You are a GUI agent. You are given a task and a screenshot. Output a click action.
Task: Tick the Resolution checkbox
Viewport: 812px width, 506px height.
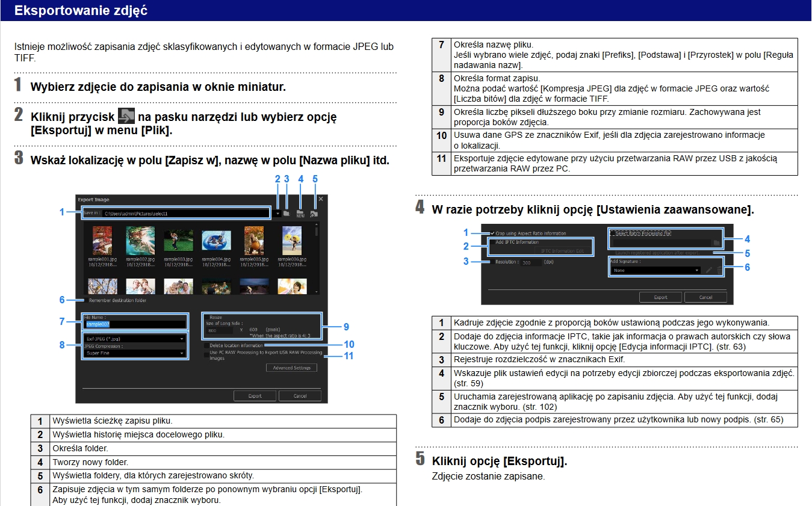[491, 262]
